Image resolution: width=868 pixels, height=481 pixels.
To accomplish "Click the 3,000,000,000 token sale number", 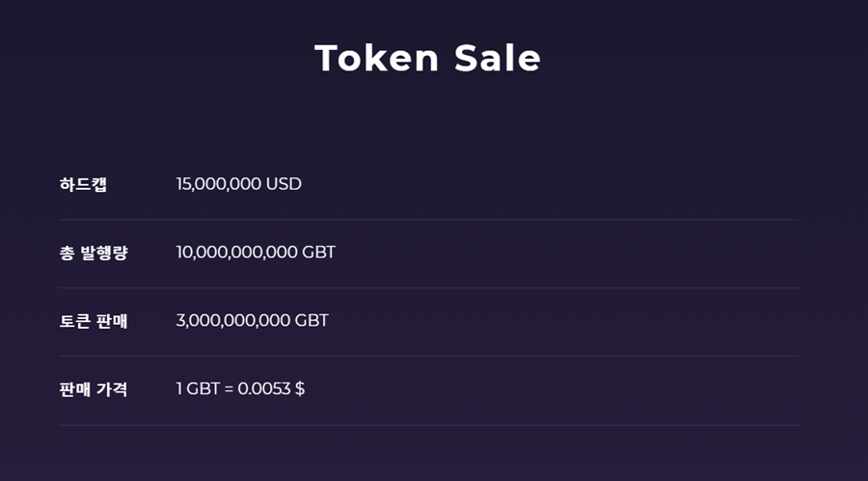I will [x=233, y=321].
